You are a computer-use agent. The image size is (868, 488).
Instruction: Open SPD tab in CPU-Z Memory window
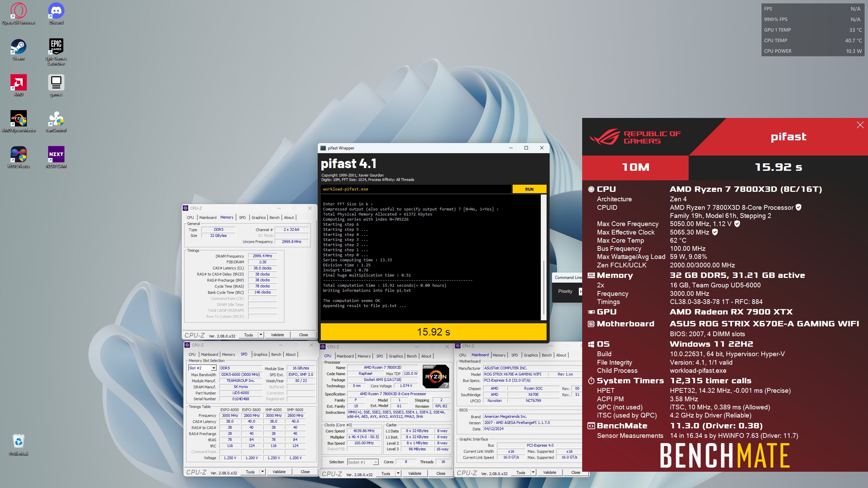(242, 218)
